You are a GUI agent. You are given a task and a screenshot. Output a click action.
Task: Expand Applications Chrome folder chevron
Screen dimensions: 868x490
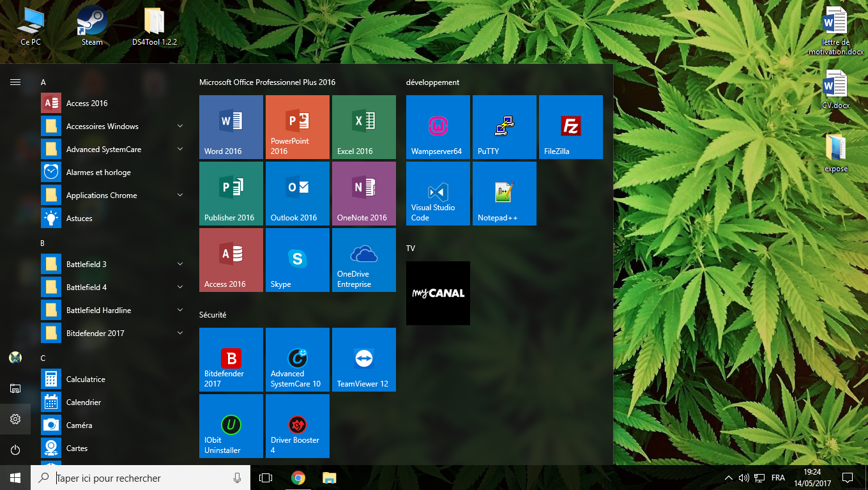pos(180,195)
